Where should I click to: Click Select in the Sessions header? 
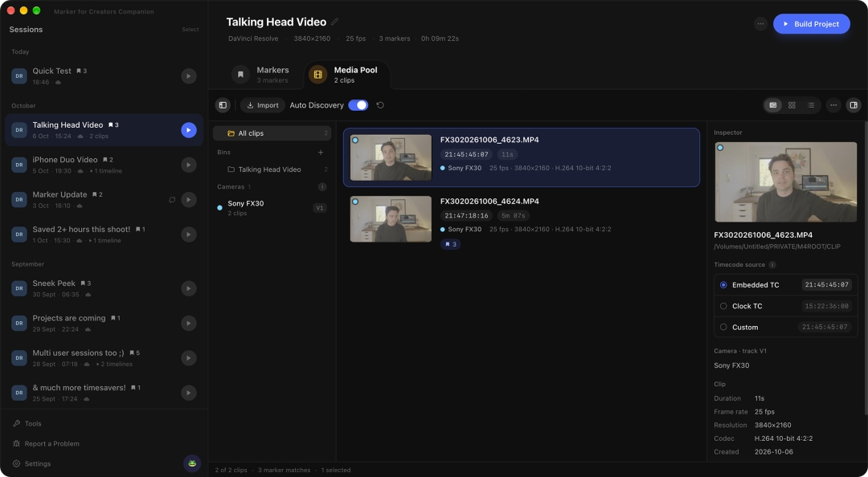pyautogui.click(x=190, y=30)
